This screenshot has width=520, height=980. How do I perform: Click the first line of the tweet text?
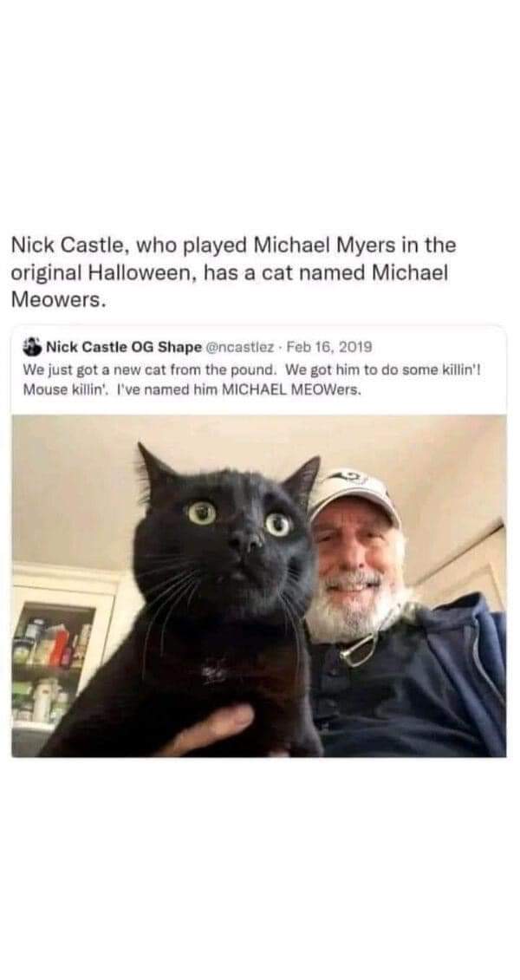tap(252, 370)
